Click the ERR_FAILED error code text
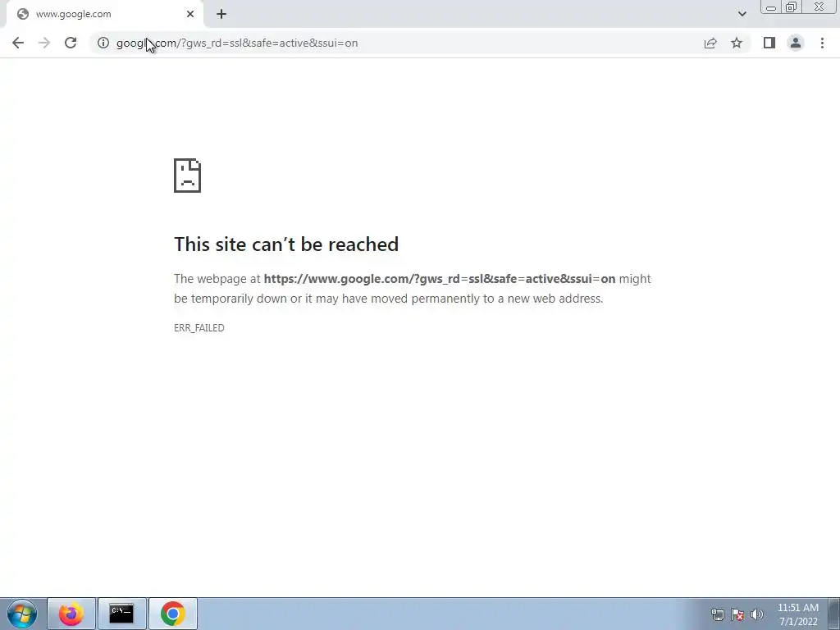The height and width of the screenshot is (630, 840). pos(199,328)
